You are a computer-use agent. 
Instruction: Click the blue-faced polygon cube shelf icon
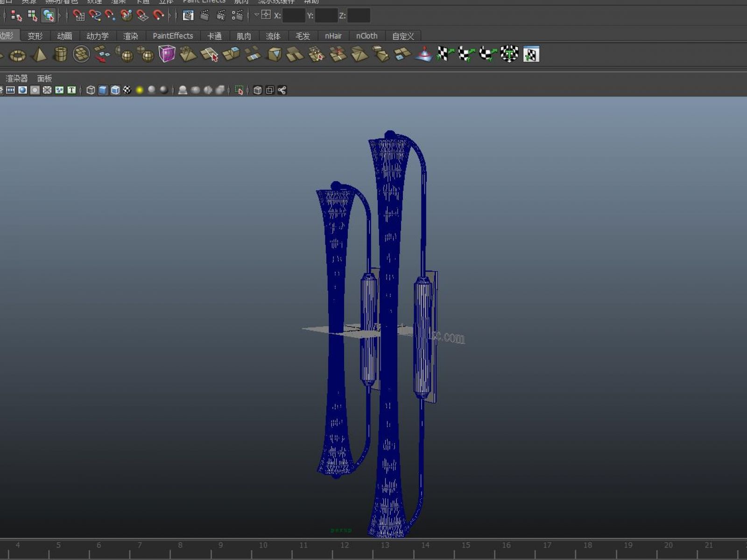(274, 55)
